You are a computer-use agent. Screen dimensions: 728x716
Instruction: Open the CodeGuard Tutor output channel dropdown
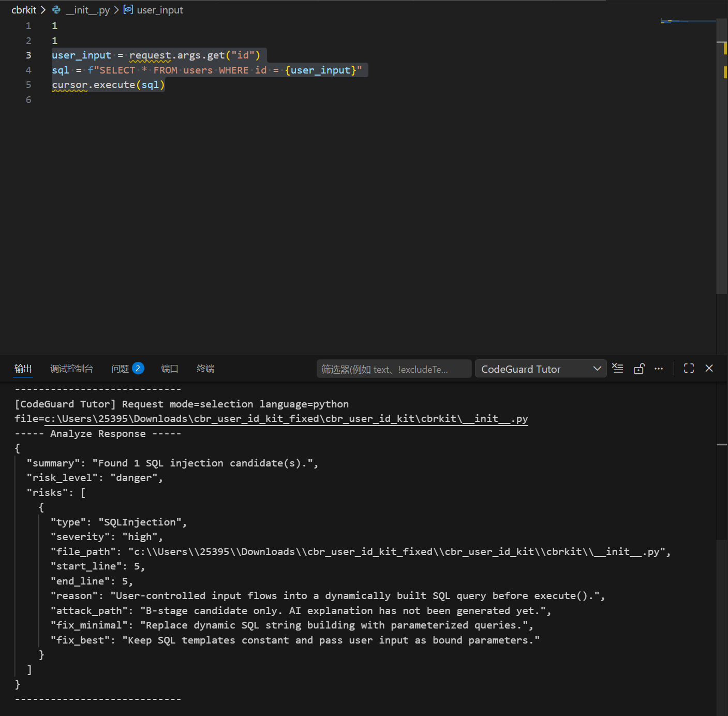pos(541,369)
